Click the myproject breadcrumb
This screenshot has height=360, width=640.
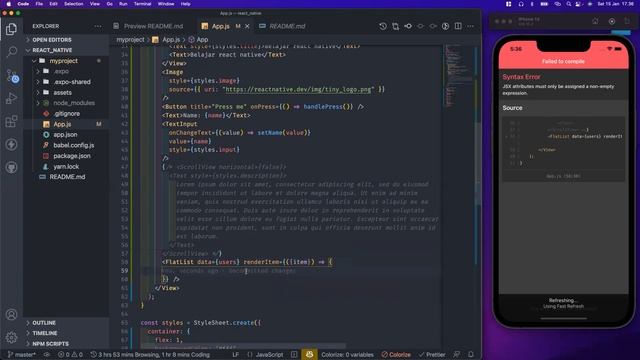(x=130, y=40)
